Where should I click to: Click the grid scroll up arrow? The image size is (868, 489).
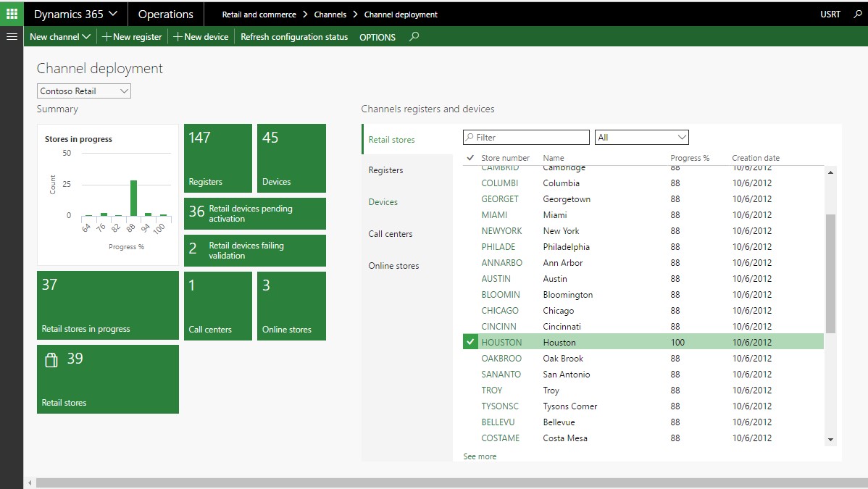tap(830, 172)
